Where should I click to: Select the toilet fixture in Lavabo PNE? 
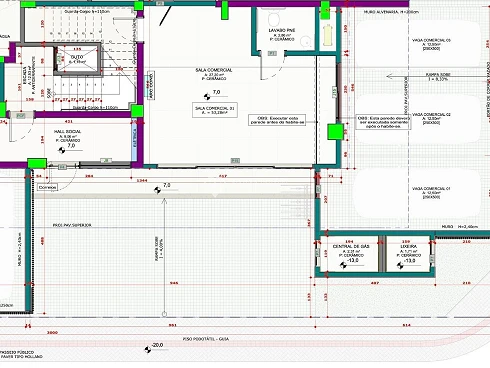pyautogui.click(x=274, y=19)
